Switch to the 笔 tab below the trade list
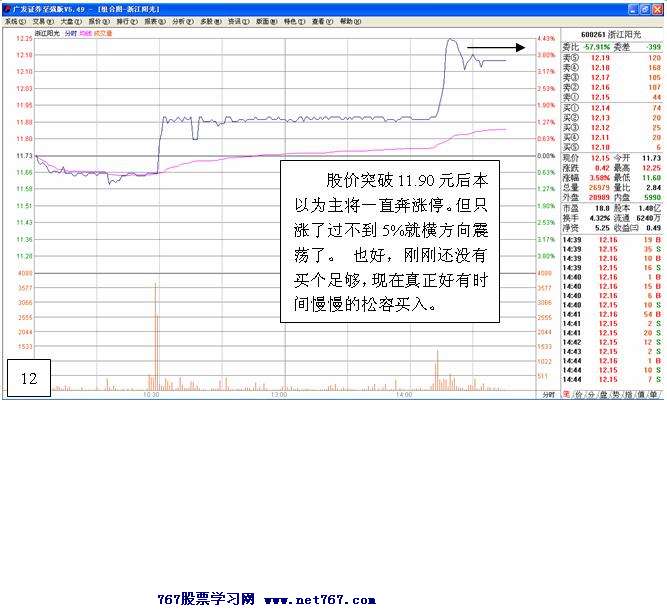The width and height of the screenshot is (667, 612). click(567, 395)
